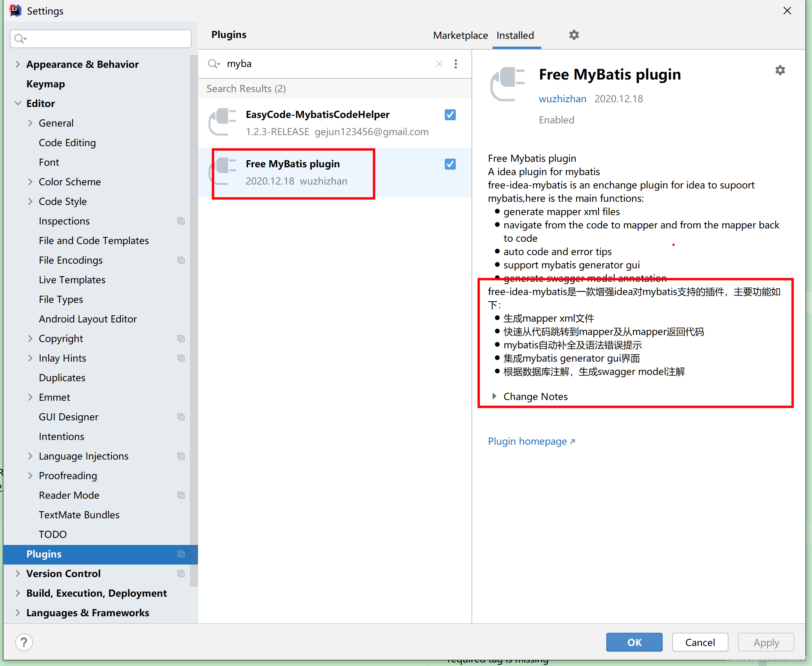Expand the Copyright subsection
The width and height of the screenshot is (812, 666).
[30, 338]
